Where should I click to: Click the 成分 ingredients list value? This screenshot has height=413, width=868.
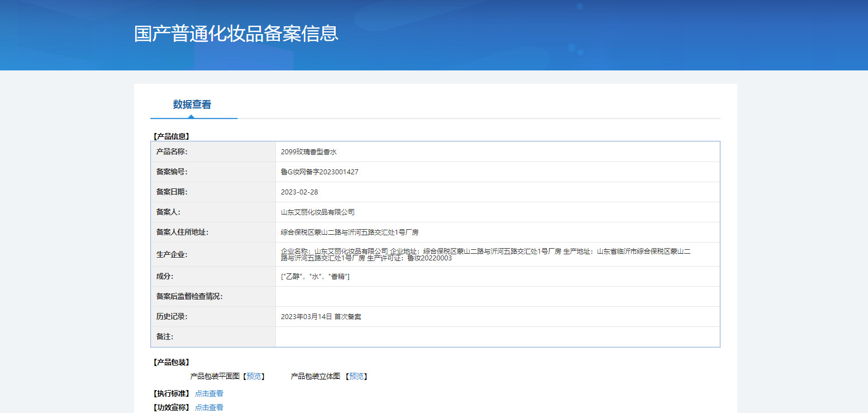coord(315,277)
